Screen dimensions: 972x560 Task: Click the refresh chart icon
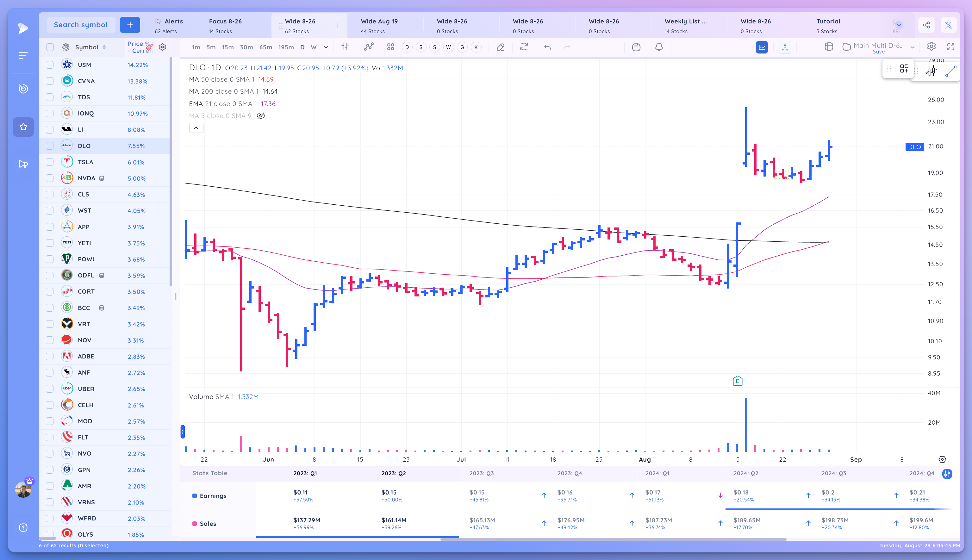point(524,47)
